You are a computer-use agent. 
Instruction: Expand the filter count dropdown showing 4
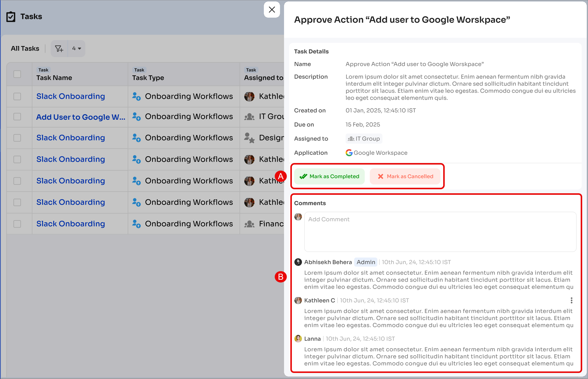click(76, 48)
